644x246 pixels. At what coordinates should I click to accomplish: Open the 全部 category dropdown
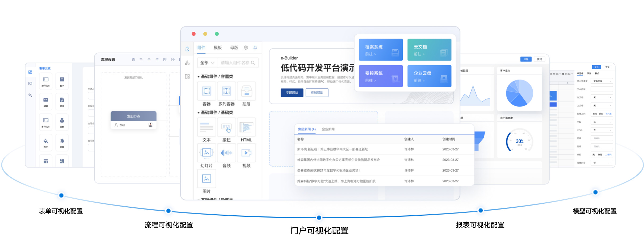[x=207, y=63]
